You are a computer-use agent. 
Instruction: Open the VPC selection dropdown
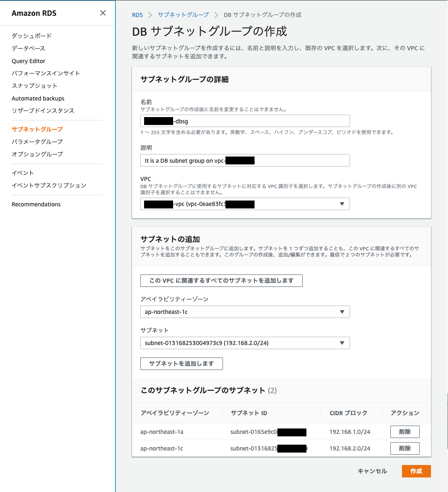tap(245, 204)
